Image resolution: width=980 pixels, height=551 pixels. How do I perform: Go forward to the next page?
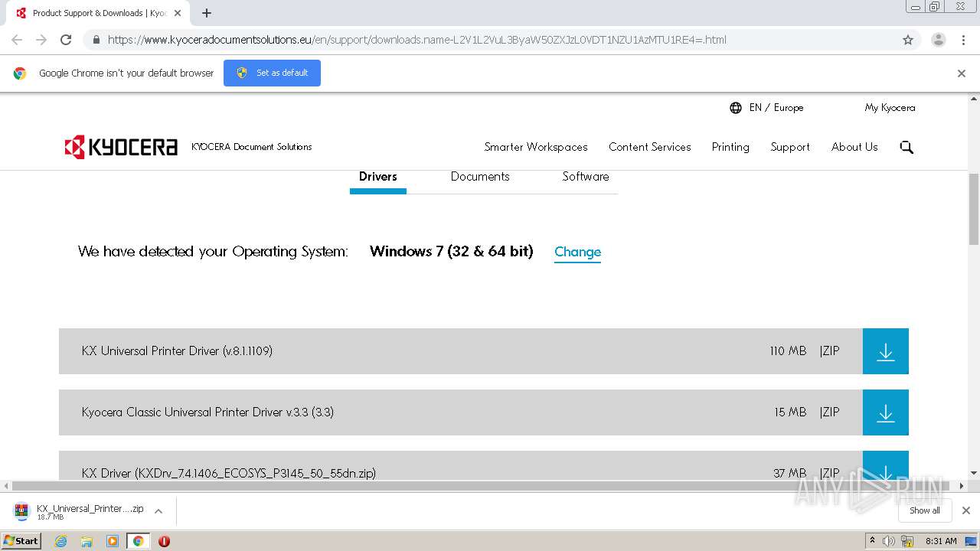(x=41, y=40)
